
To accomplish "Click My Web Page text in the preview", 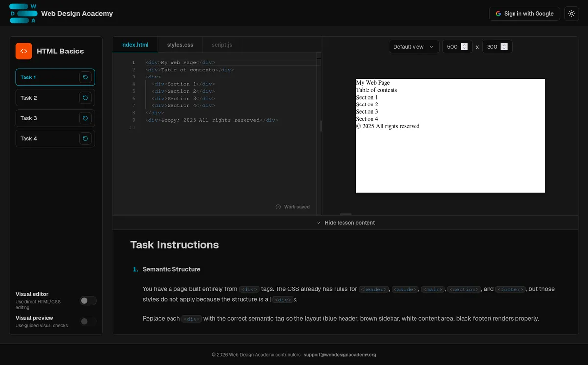I will tap(372, 83).
